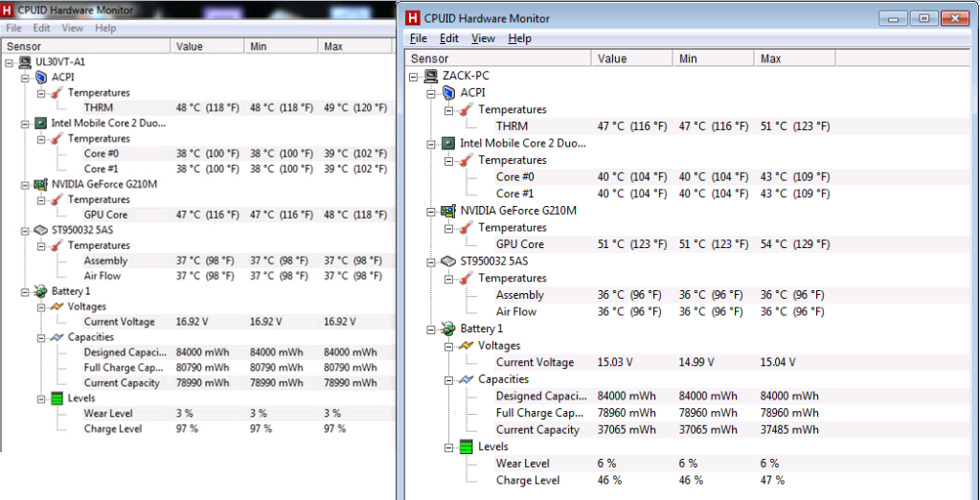This screenshot has height=500, width=980.
Task: Click the ACPI chip icon in ZACK-PC window
Action: 448,93
